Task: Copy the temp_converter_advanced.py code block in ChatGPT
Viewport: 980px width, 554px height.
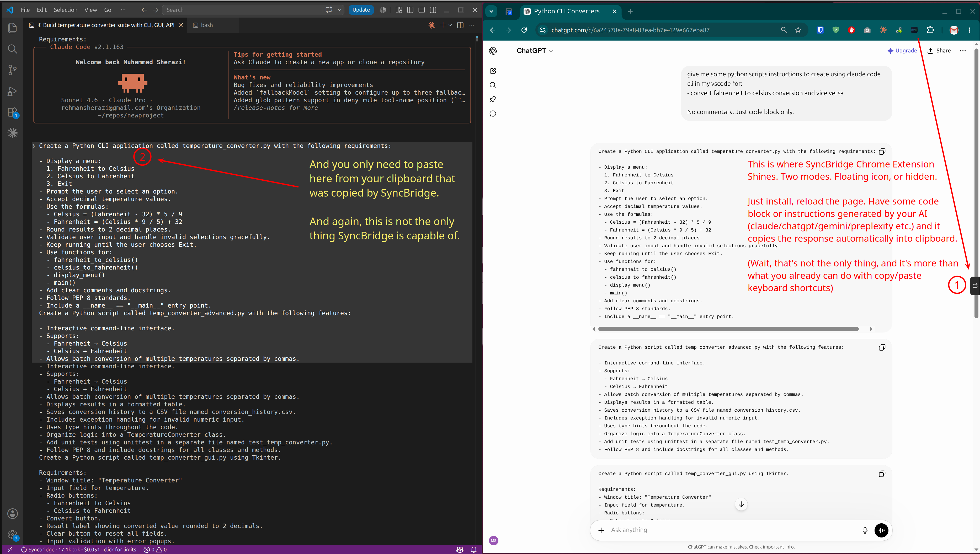Action: pos(882,347)
